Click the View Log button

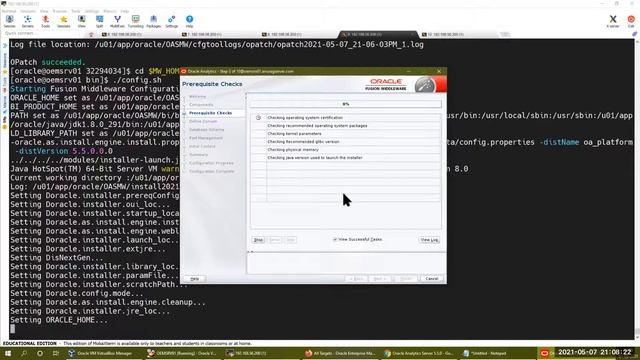429,240
